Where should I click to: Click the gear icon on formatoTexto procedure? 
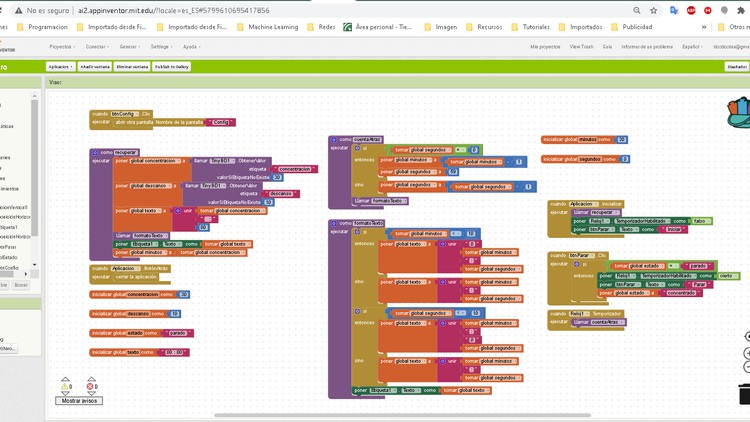[335, 223]
